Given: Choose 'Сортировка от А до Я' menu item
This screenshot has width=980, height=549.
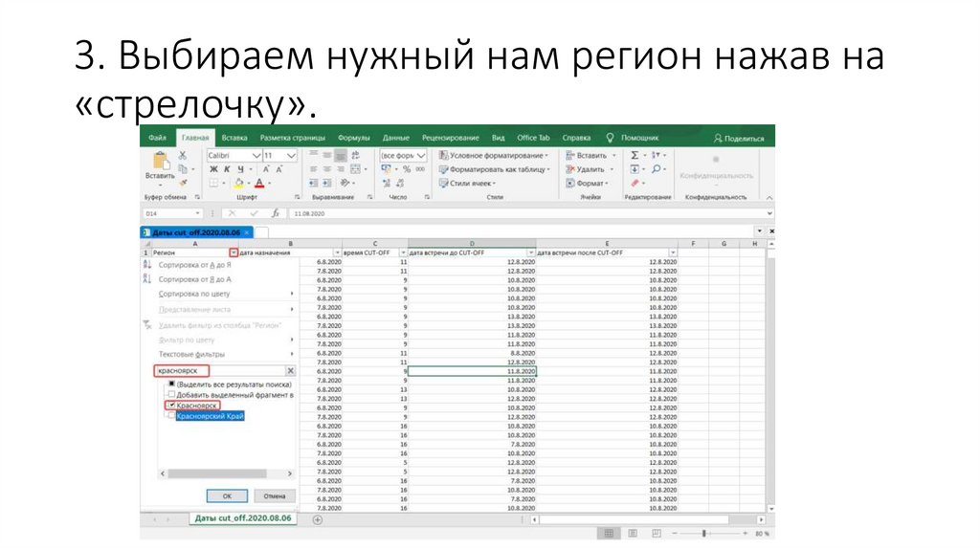Looking at the screenshot, I should (x=194, y=265).
